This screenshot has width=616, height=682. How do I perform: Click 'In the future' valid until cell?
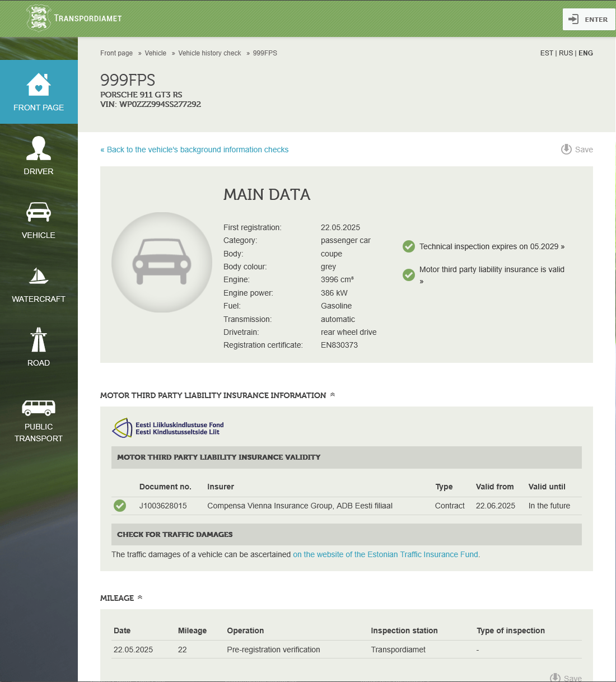tap(549, 506)
